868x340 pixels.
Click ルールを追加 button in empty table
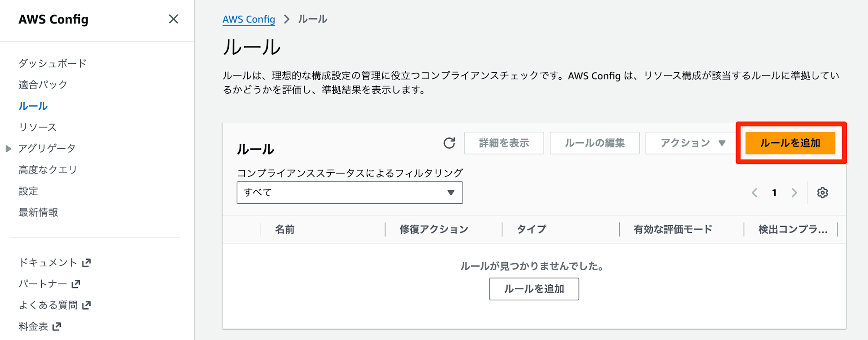tap(534, 289)
